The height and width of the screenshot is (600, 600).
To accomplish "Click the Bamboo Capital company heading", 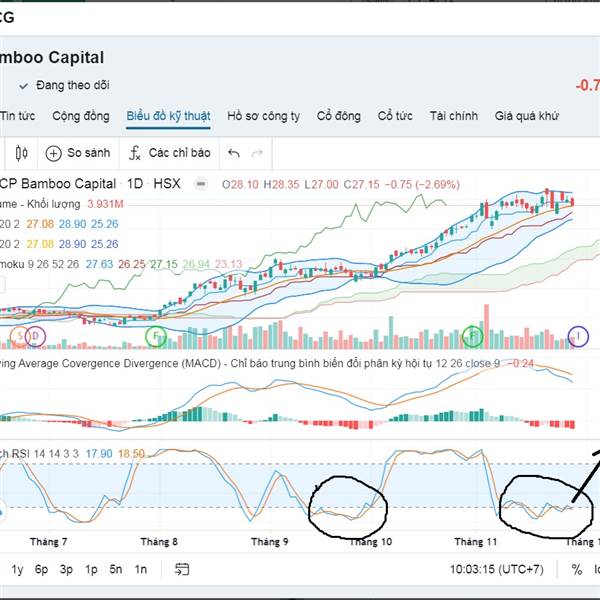I will (x=52, y=58).
